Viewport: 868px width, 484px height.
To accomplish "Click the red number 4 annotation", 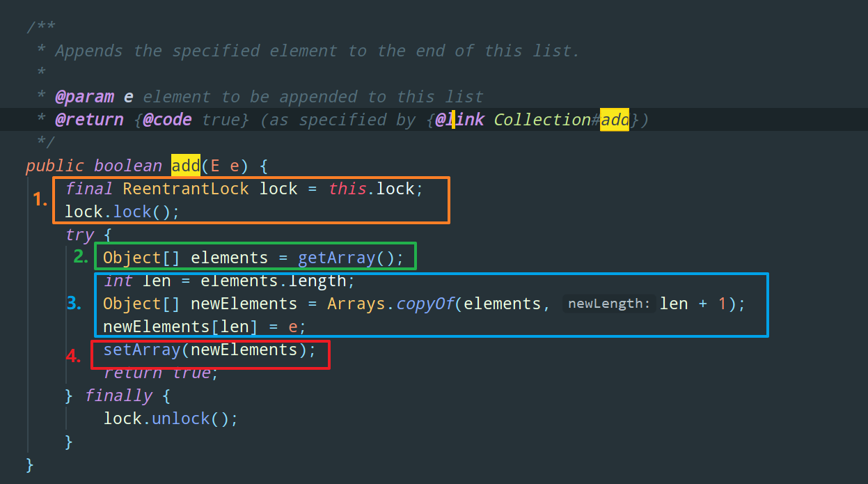I will pyautogui.click(x=74, y=355).
